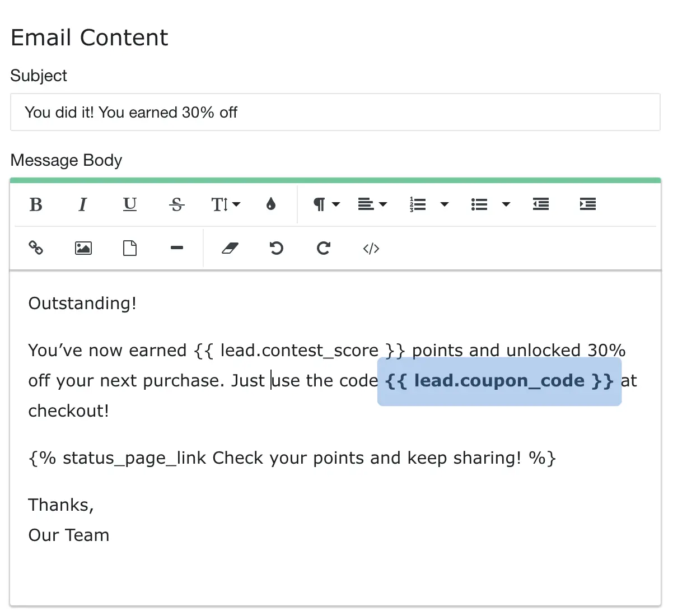Screen dimensions: 673x616
Task: Insert a horizontal line
Action: coord(177,248)
